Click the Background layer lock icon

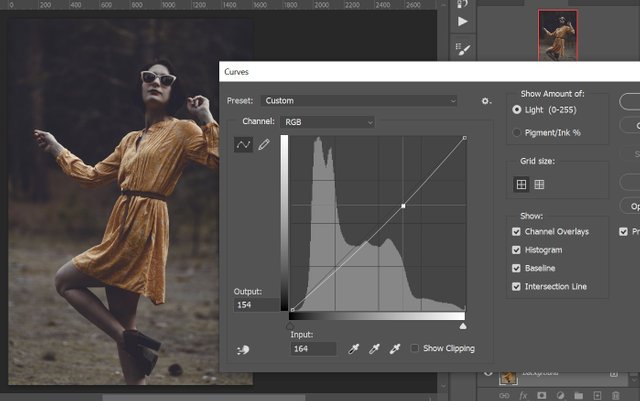pyautogui.click(x=613, y=374)
